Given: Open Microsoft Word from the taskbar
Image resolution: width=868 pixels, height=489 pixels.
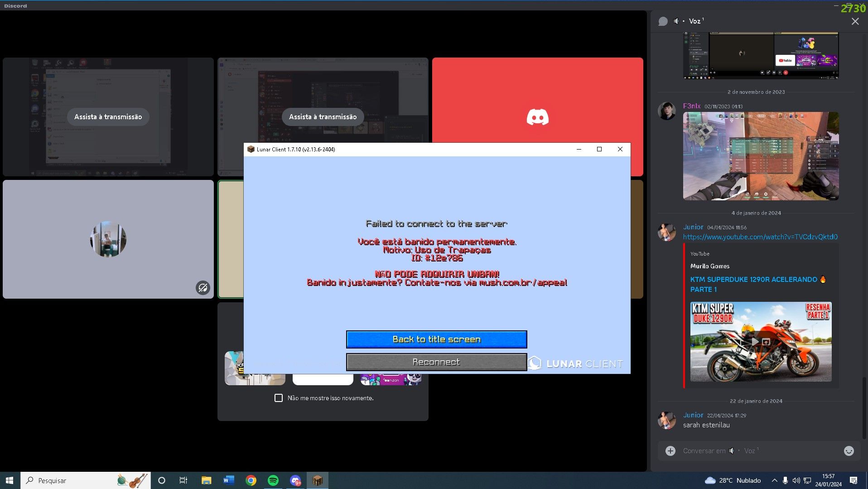Looking at the screenshot, I should 228,480.
